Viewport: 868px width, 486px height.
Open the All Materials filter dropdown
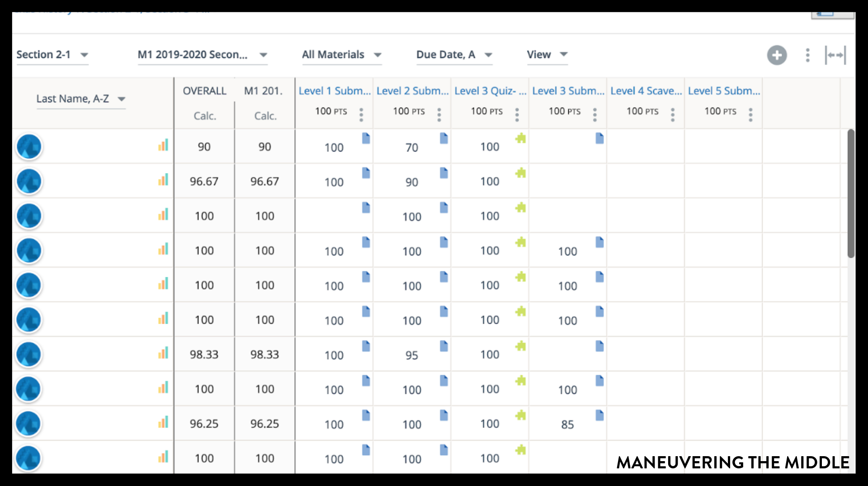coord(342,55)
